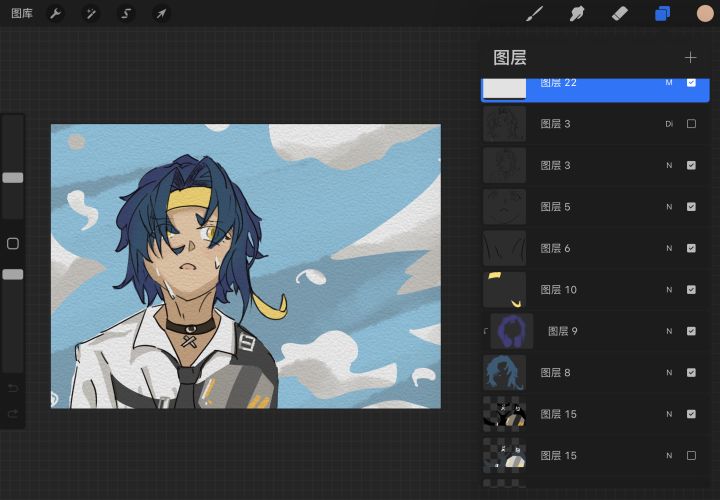720x500 pixels.
Task: Close the Layers panel via layers icon
Action: [662, 14]
